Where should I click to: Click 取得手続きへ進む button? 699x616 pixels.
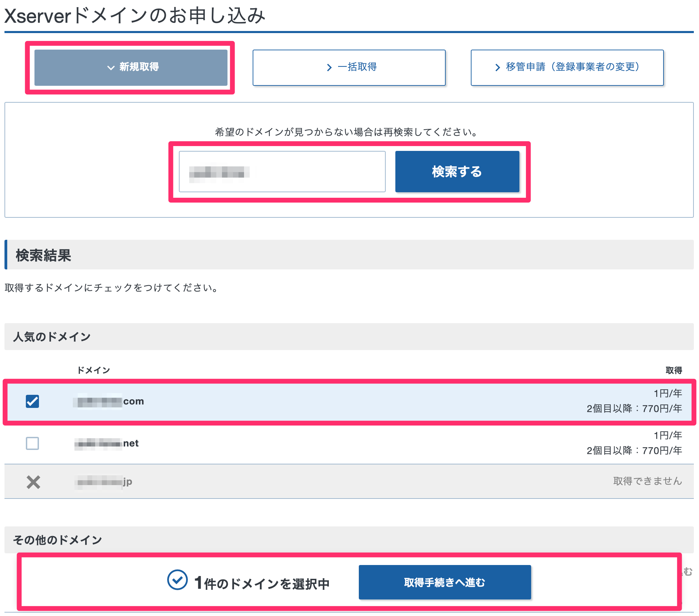[445, 582]
